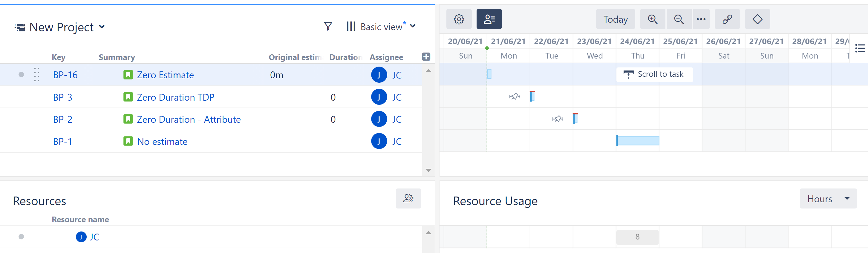
Task: Toggle the resources panel button
Action: pos(489,19)
